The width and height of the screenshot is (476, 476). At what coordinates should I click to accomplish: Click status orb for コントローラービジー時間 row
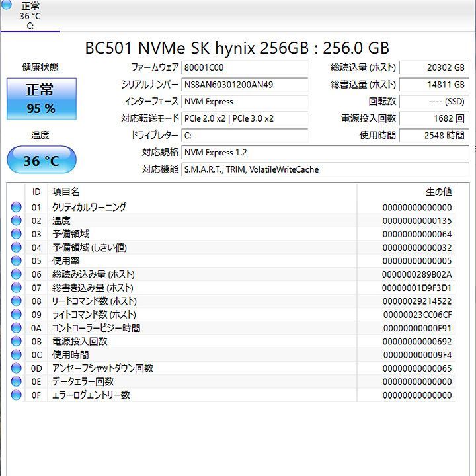coord(16,328)
